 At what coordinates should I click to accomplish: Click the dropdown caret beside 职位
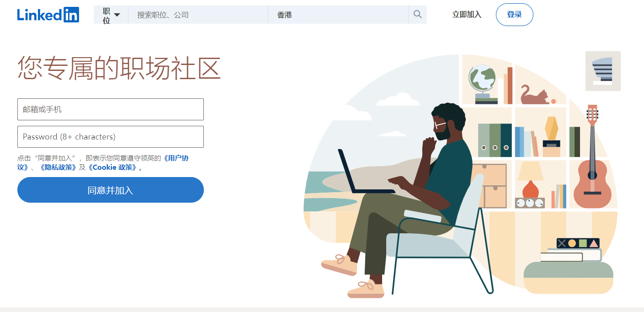(x=117, y=15)
